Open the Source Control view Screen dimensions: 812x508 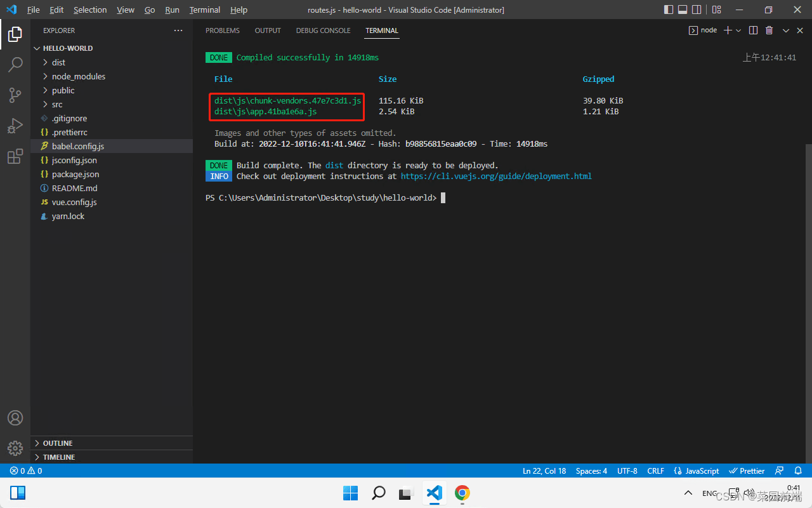pos(15,95)
